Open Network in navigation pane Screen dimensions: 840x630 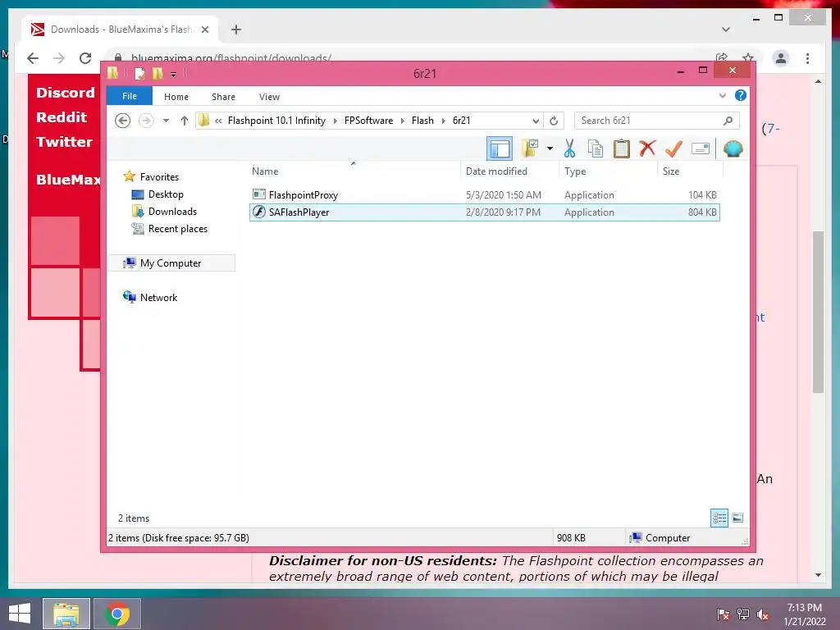158,297
